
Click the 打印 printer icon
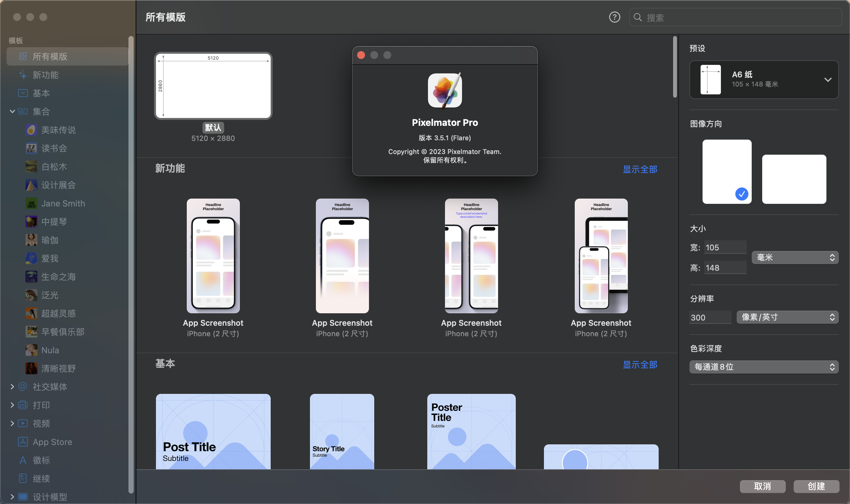tap(23, 405)
